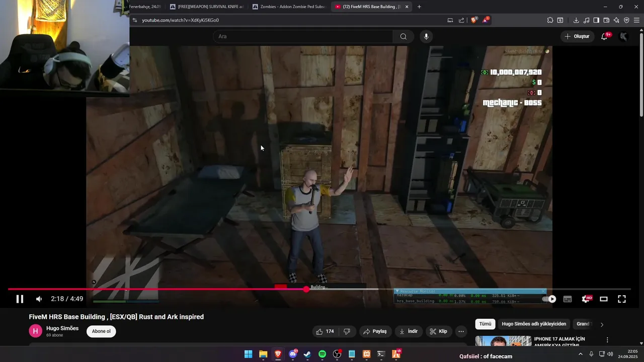The width and height of the screenshot is (644, 362).
Task: Open the Brave VPN shield icon
Action: 626,20
